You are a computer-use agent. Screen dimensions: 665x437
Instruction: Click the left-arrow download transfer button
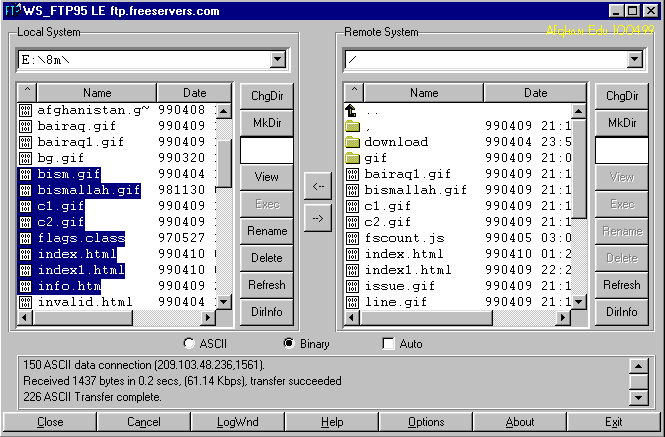click(x=317, y=185)
